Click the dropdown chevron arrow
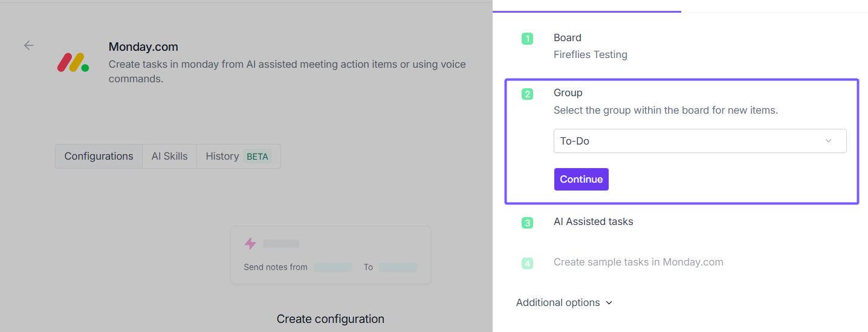This screenshot has height=332, width=868. tap(828, 141)
